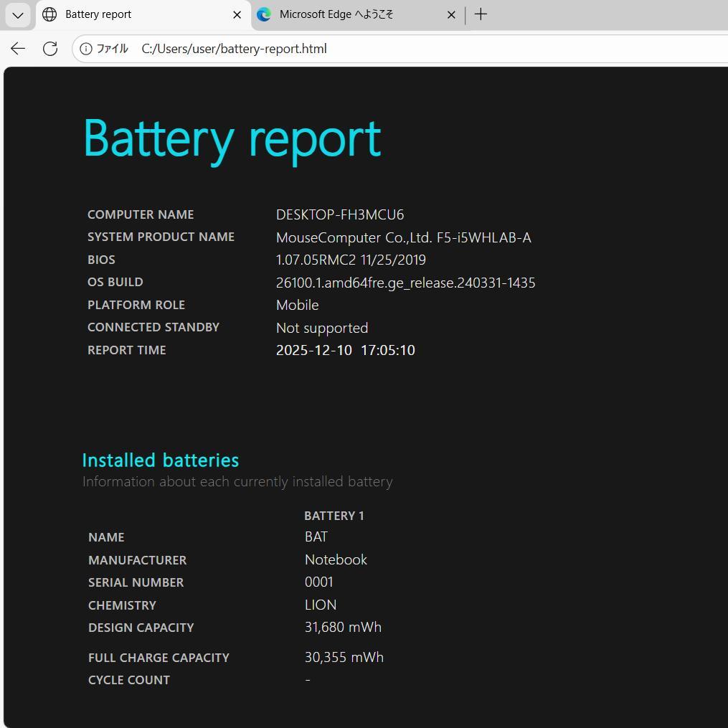Click the Battery report page heading
This screenshot has height=728, width=728.
232,138
